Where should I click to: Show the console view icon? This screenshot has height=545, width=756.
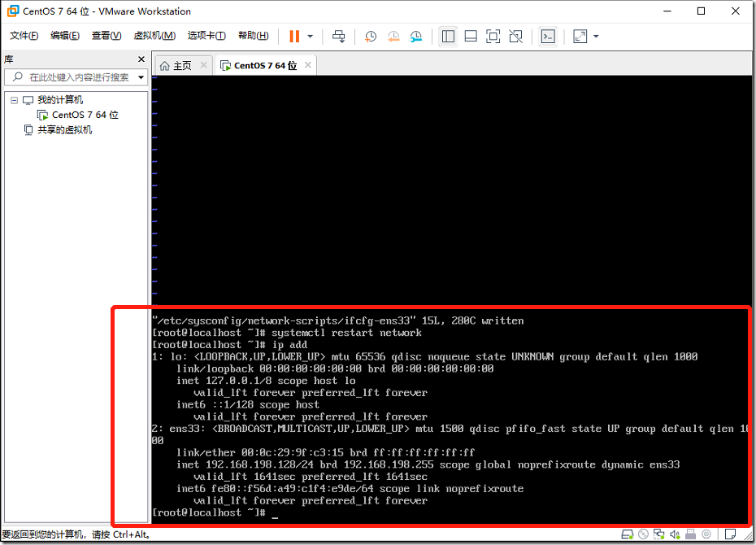[x=548, y=36]
